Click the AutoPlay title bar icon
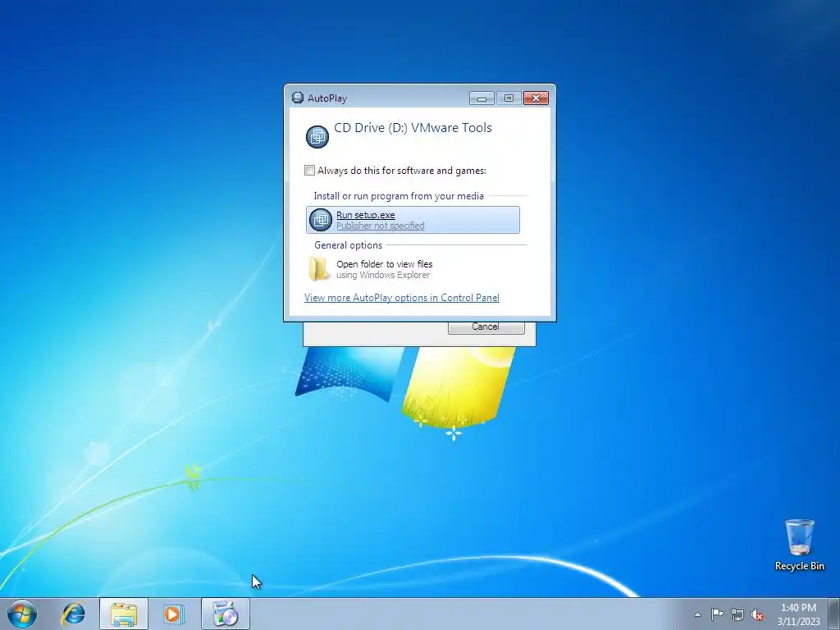Viewport: 840px width, 630px height. pyautogui.click(x=297, y=98)
